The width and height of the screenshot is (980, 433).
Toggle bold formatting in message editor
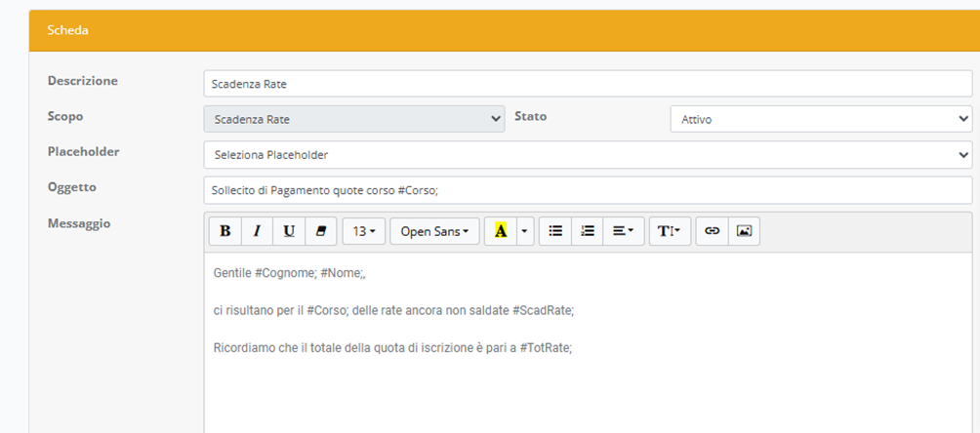pyautogui.click(x=225, y=231)
